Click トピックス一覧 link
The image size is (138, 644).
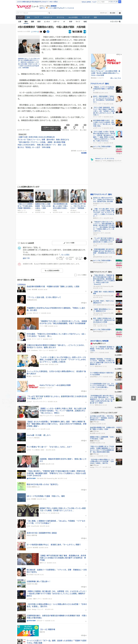(115, 21)
